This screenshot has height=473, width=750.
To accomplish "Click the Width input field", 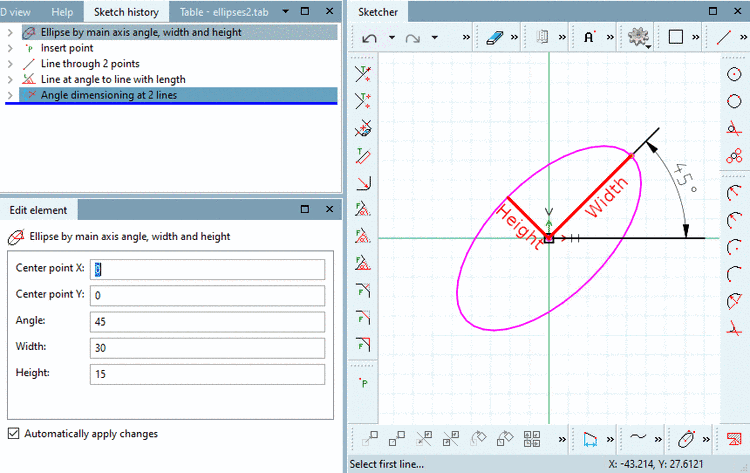I will [x=207, y=348].
